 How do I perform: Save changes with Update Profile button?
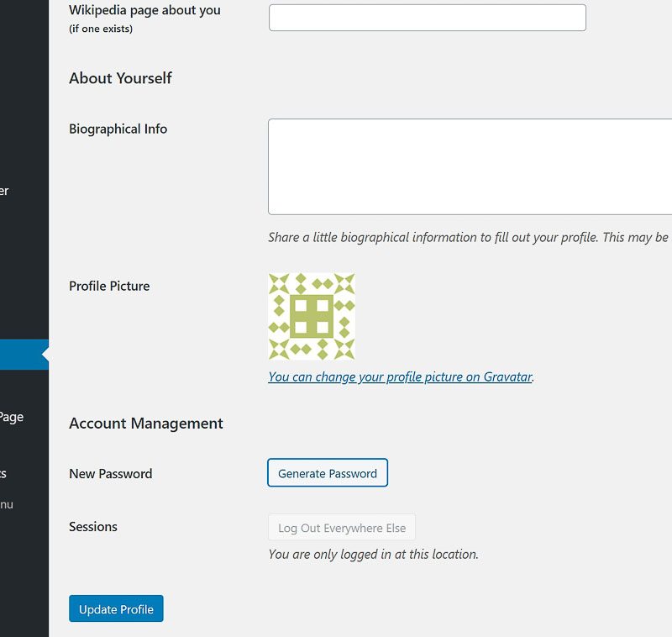[x=116, y=609]
